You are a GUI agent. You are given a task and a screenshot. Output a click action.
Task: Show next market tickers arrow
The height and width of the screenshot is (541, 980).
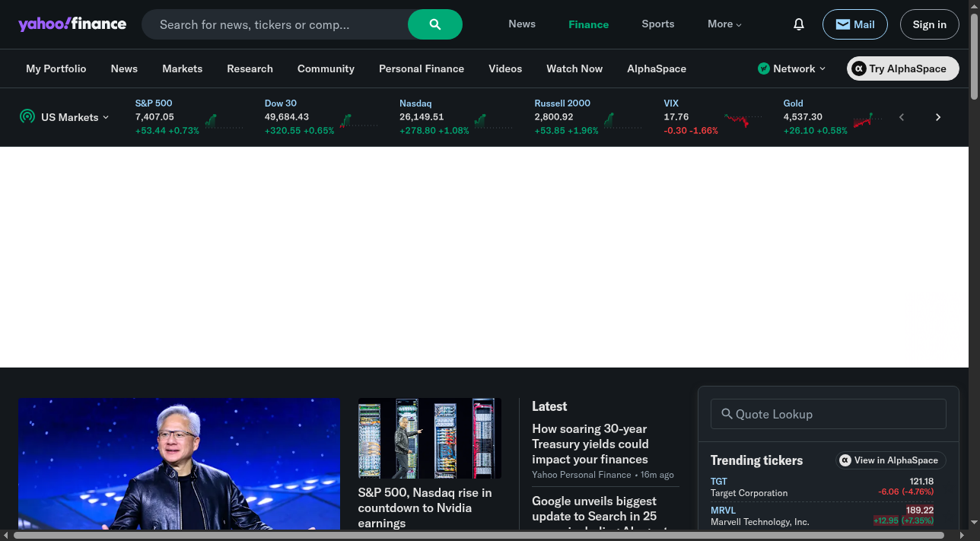[938, 117]
